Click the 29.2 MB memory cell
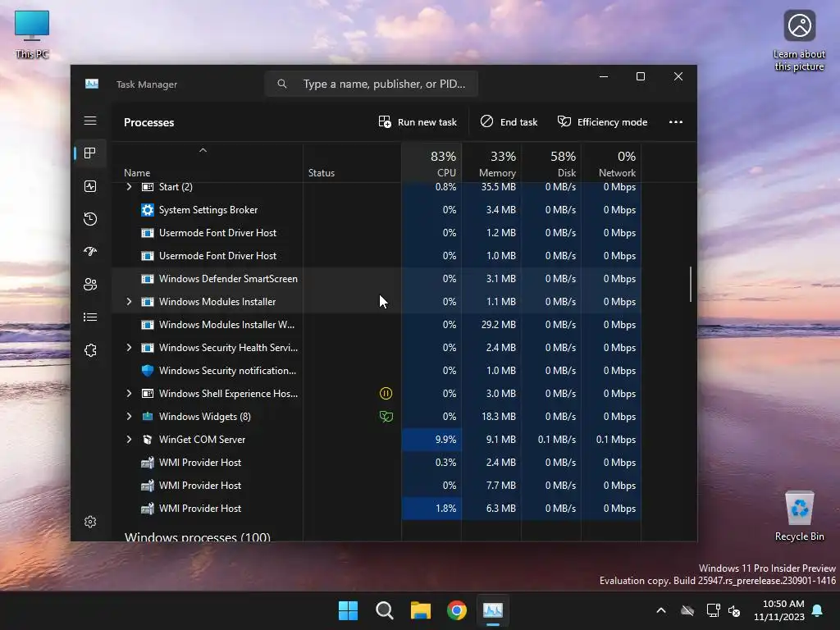The width and height of the screenshot is (840, 630). [491, 325]
